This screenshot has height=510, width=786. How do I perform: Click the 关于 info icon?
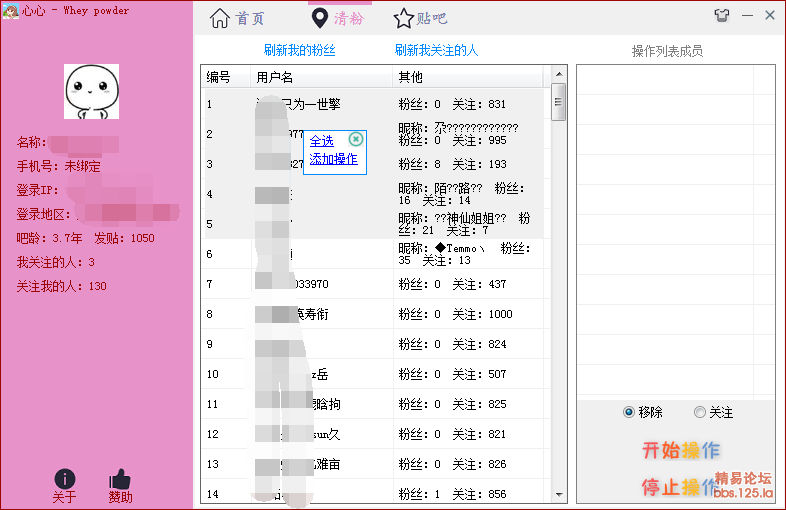click(x=65, y=479)
